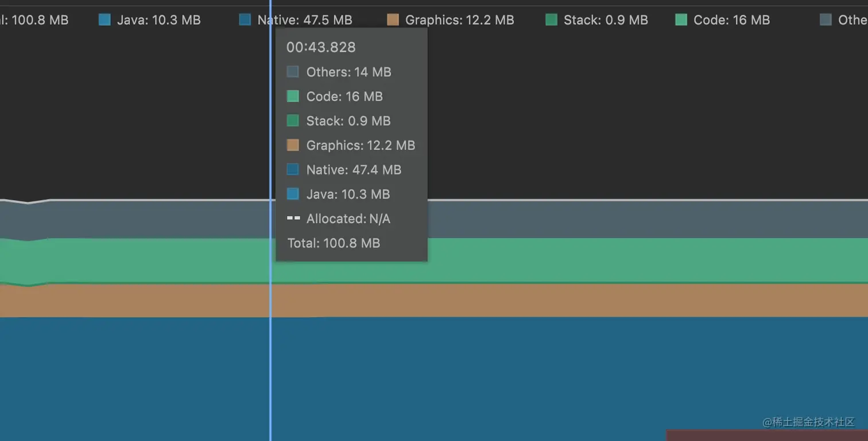868x441 pixels.
Task: Click "Others: 14 MB" in the tooltip
Action: coord(348,72)
